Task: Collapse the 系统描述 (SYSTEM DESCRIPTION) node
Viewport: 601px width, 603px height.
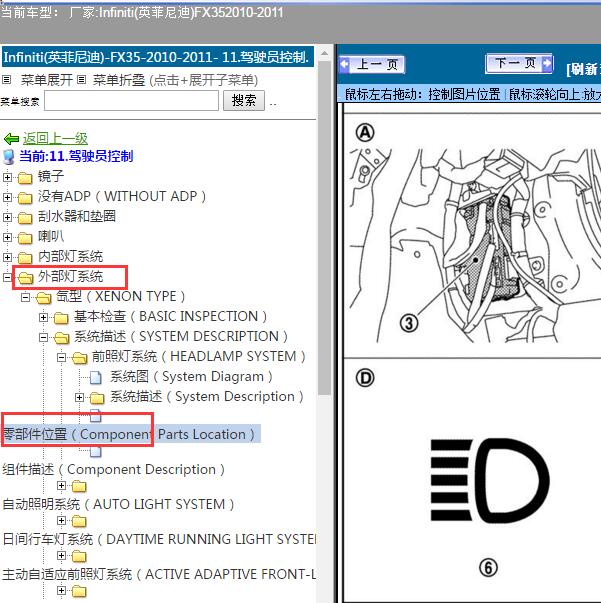Action: click(43, 338)
